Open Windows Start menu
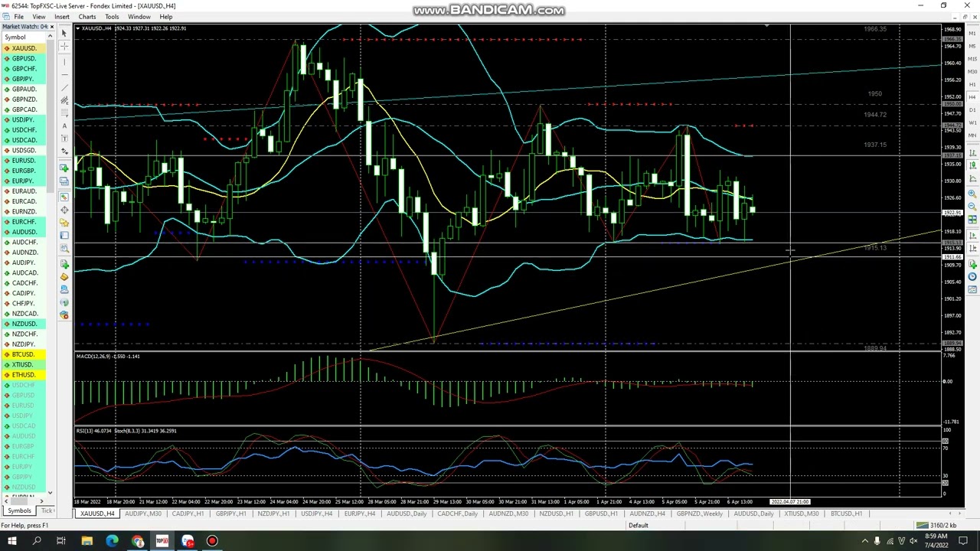The height and width of the screenshot is (551, 980). coord(11,542)
